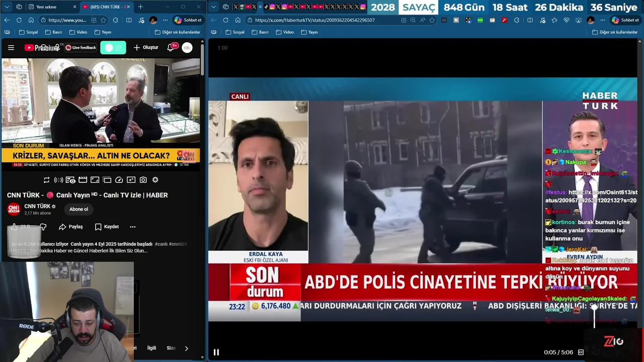Pause the Habertürk video
This screenshot has width=644, height=362.
(x=216, y=352)
